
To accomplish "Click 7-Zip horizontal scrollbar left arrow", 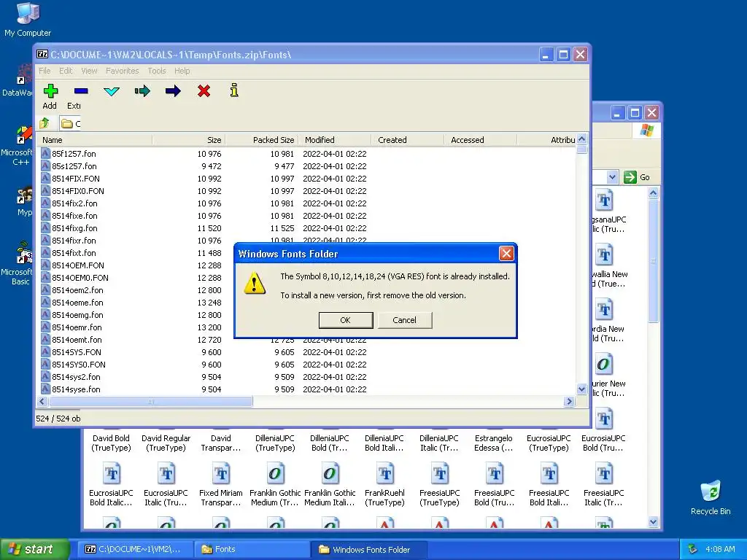I will click(x=42, y=402).
